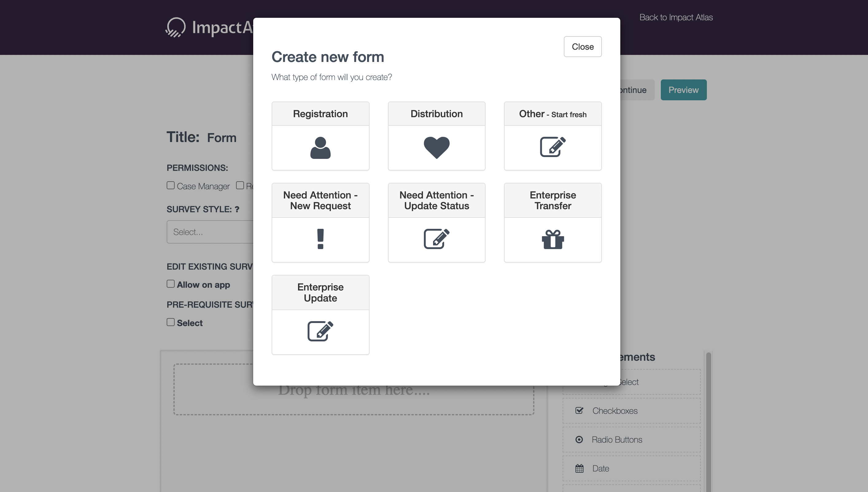868x492 pixels.
Task: Click the Enterprise Transfer gift icon
Action: 552,239
